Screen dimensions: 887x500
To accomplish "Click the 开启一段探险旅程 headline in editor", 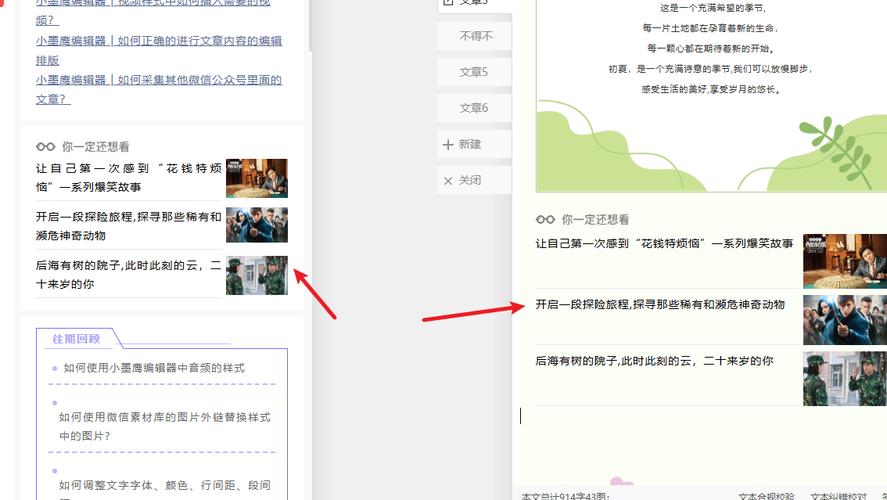I will (660, 304).
